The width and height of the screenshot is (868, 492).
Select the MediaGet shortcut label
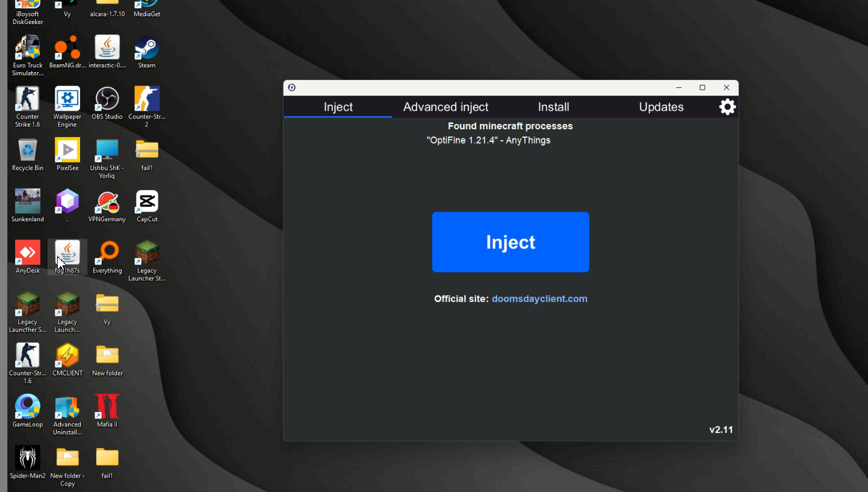point(147,14)
